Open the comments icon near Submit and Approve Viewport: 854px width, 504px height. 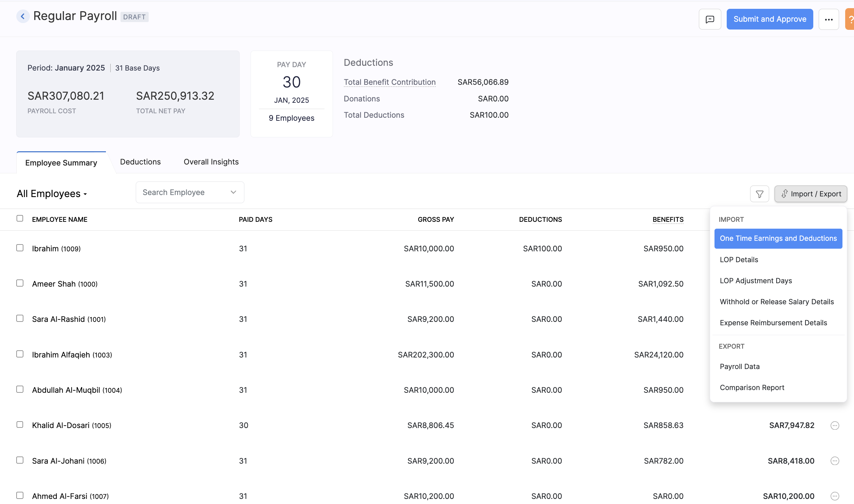pos(709,19)
